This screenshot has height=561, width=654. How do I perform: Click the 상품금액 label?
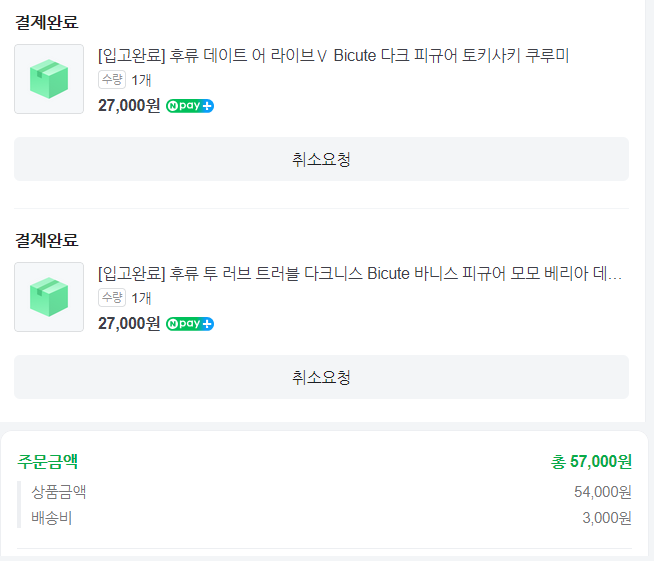tap(58, 491)
